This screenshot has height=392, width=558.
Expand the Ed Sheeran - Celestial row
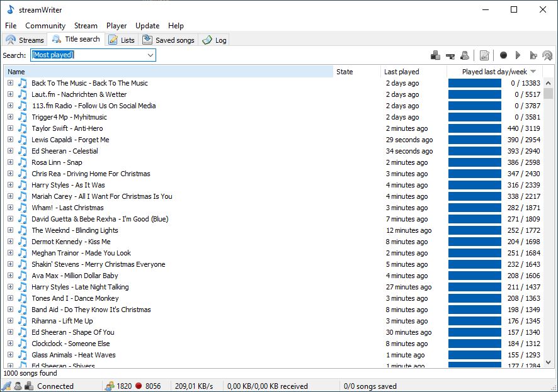(10, 150)
